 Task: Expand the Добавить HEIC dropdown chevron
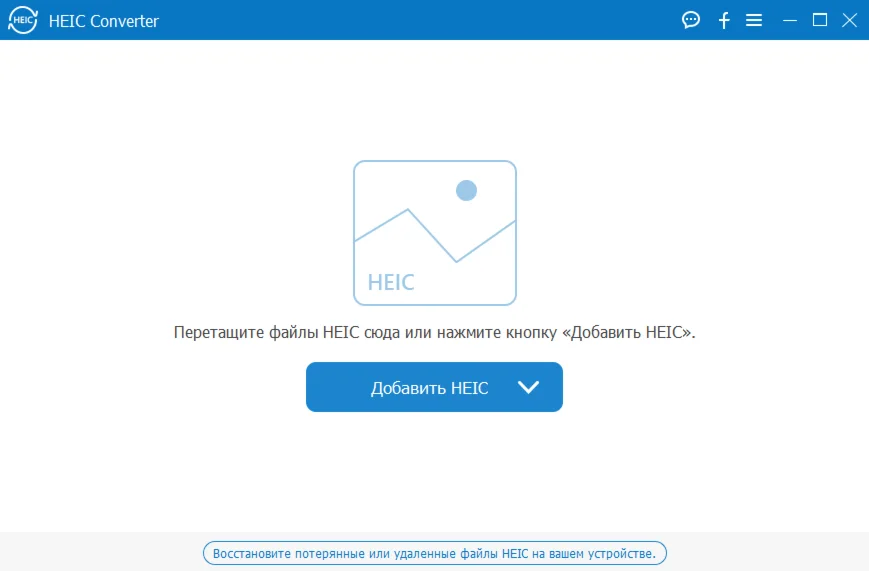tap(528, 387)
